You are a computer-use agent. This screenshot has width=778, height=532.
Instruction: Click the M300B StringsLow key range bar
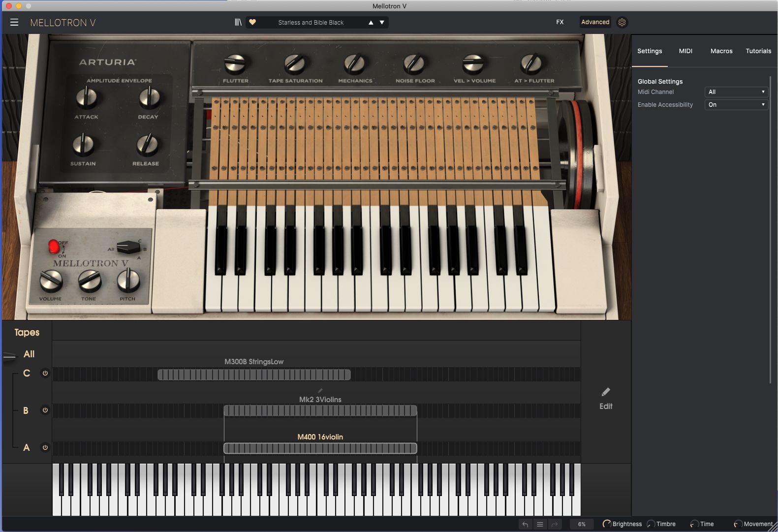(x=254, y=375)
